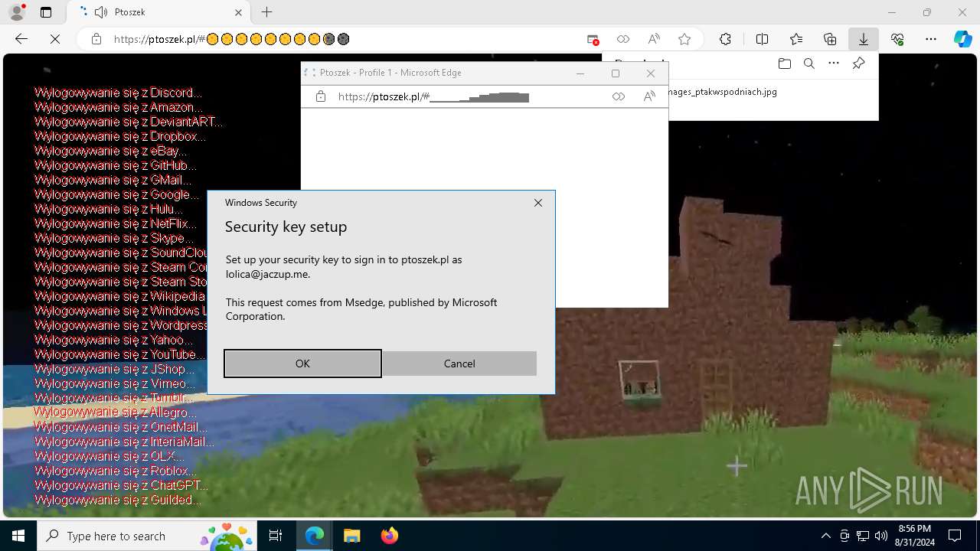Open the Copilot sidebar
This screenshot has height=551, width=980.
tap(962, 39)
